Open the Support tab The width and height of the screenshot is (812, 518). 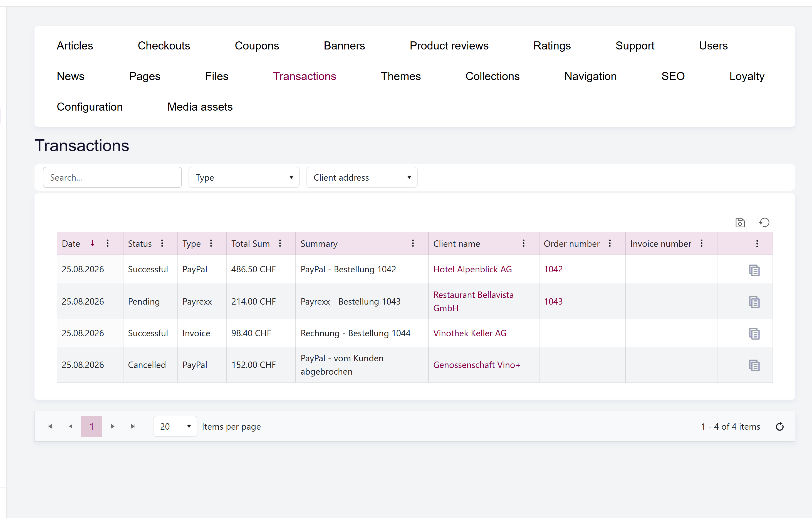635,46
